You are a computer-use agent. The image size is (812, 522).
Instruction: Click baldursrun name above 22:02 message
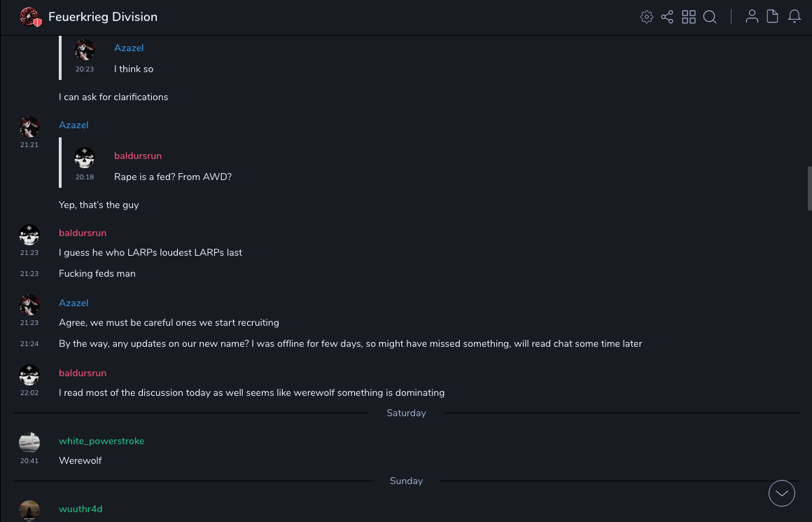[83, 373]
